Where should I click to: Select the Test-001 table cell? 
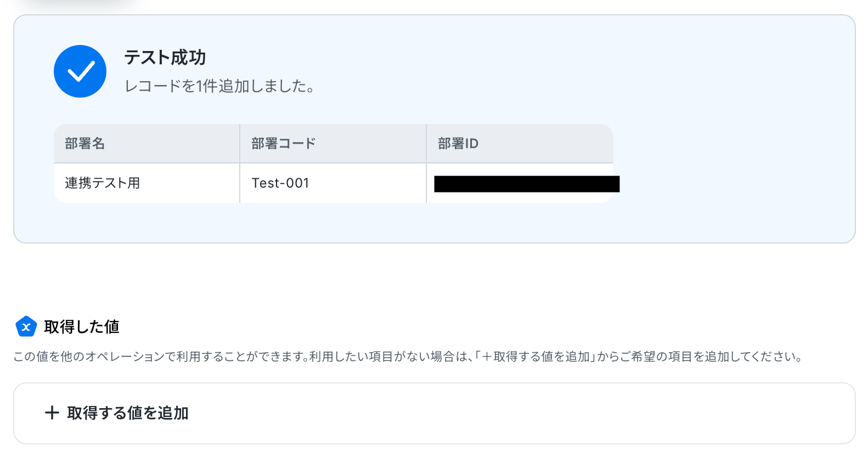click(280, 183)
